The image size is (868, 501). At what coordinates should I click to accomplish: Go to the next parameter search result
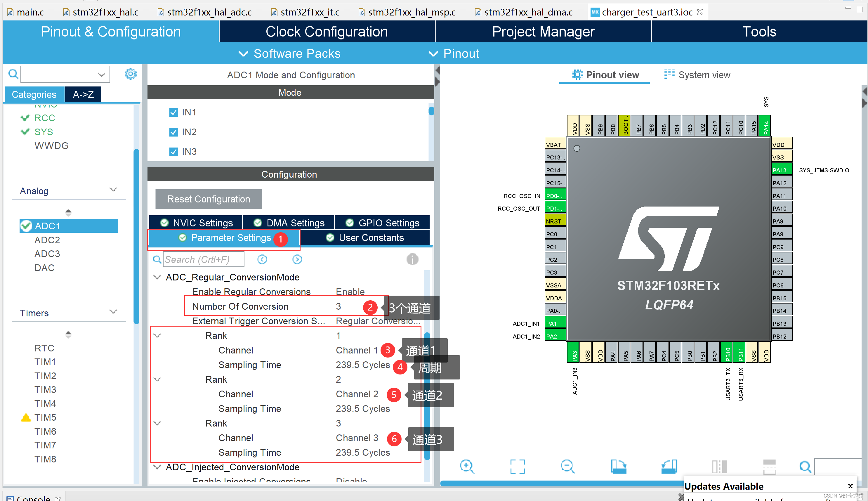pos(297,259)
